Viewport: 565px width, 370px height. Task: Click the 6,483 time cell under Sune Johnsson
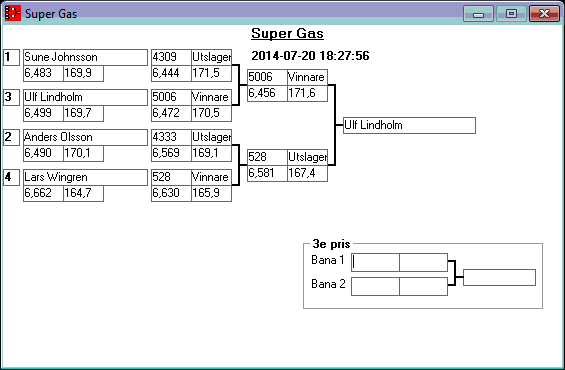43,73
